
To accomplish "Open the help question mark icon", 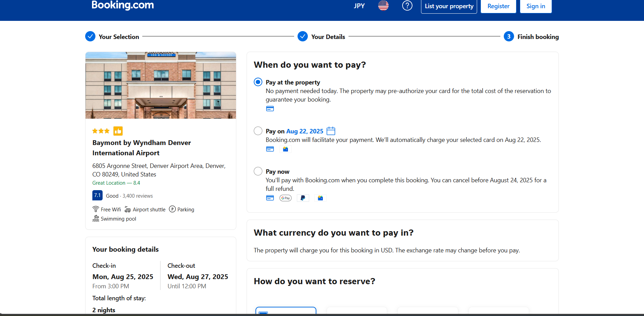I will click(407, 5).
